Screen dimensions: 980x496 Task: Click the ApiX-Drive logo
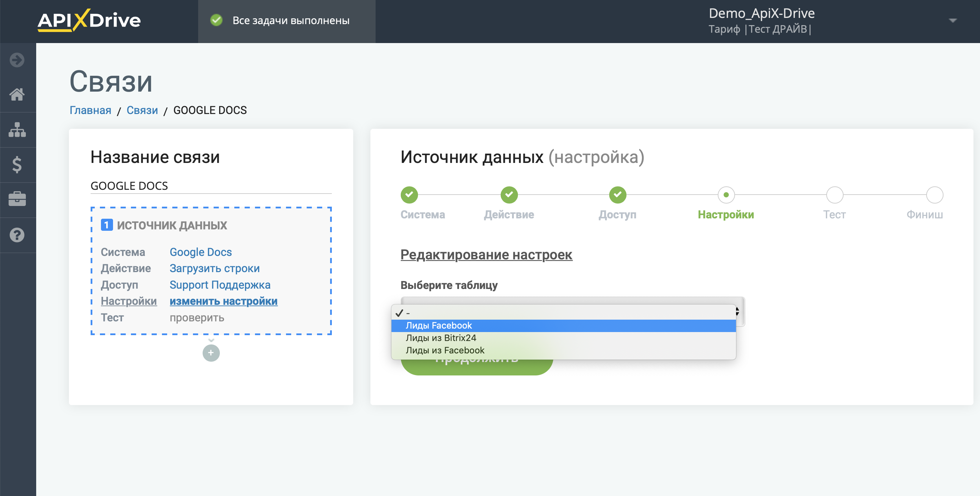pyautogui.click(x=89, y=21)
